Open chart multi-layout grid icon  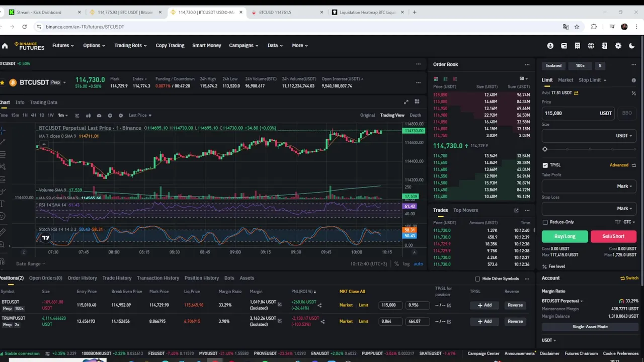(x=417, y=102)
